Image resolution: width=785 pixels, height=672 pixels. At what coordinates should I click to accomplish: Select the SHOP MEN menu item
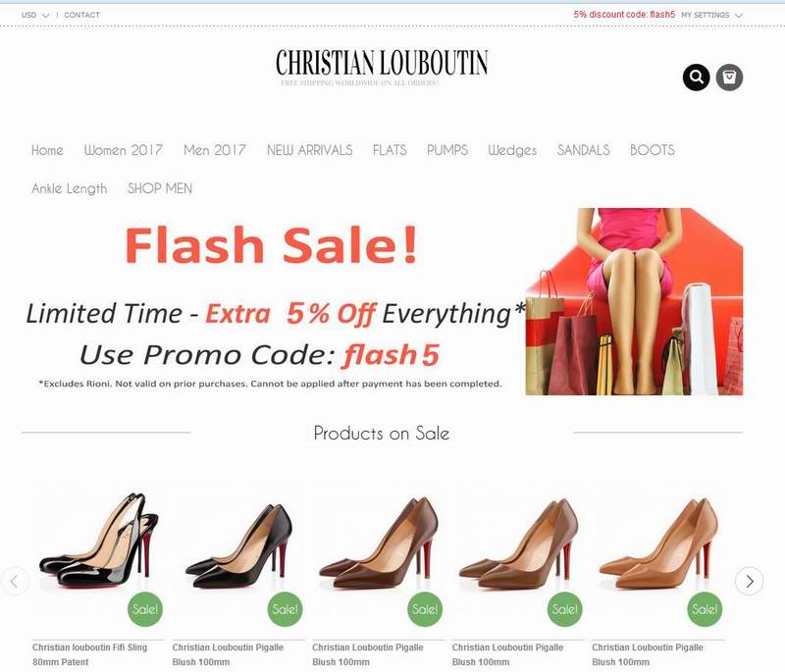tap(160, 188)
